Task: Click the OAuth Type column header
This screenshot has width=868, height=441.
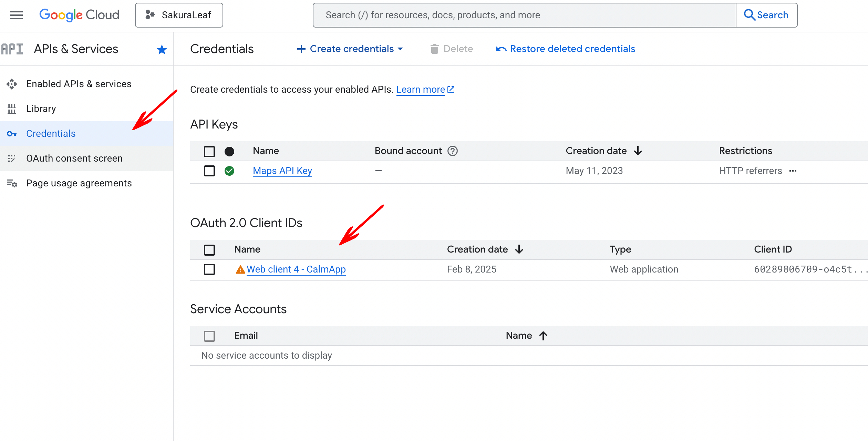Action: pyautogui.click(x=620, y=249)
